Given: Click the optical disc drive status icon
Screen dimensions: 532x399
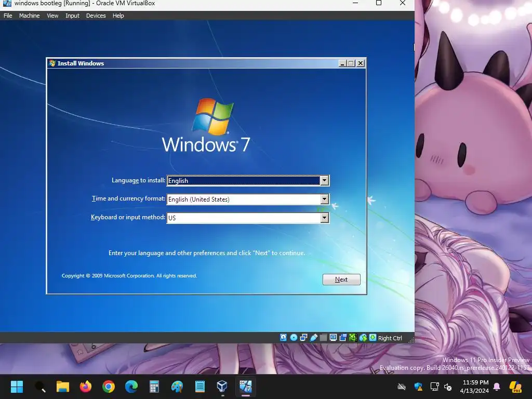Looking at the screenshot, I should click(294, 338).
